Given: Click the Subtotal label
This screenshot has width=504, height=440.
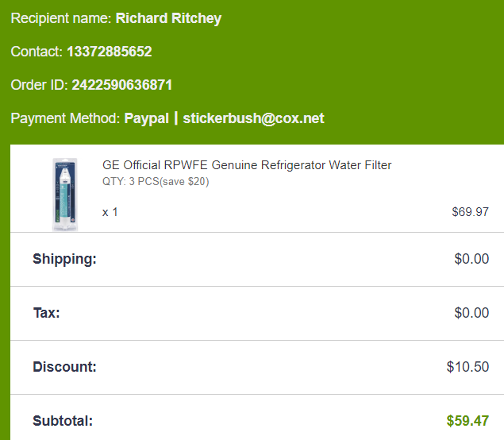Looking at the screenshot, I should tap(63, 421).
